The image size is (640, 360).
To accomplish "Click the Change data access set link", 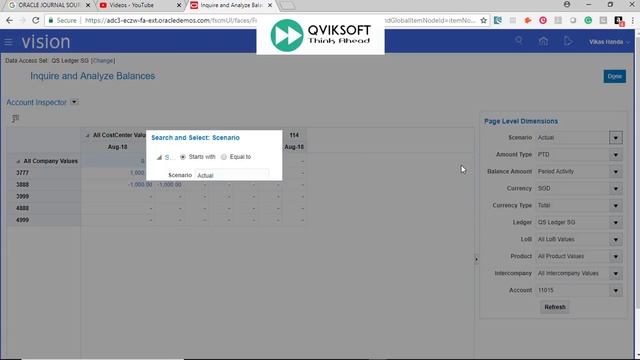I will (103, 60).
